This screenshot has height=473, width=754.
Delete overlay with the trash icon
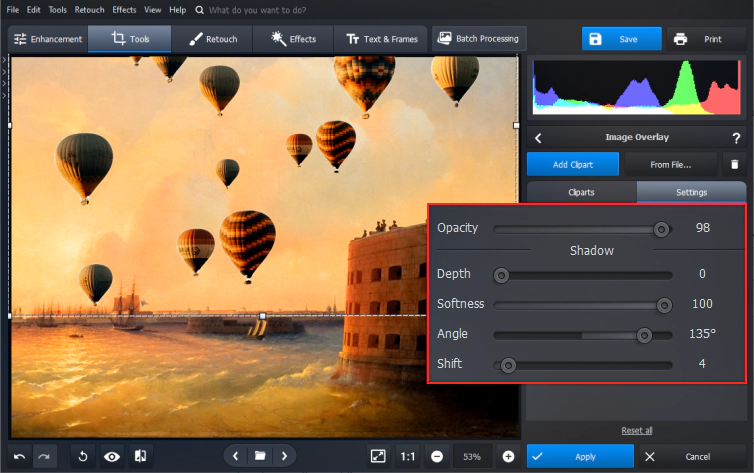pyautogui.click(x=734, y=164)
